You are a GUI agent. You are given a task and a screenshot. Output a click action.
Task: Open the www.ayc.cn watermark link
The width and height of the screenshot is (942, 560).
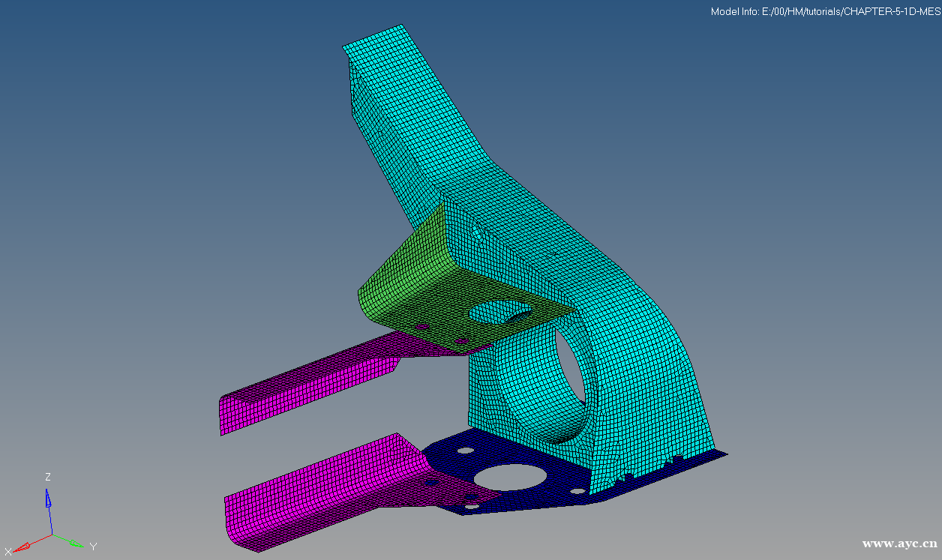point(900,544)
